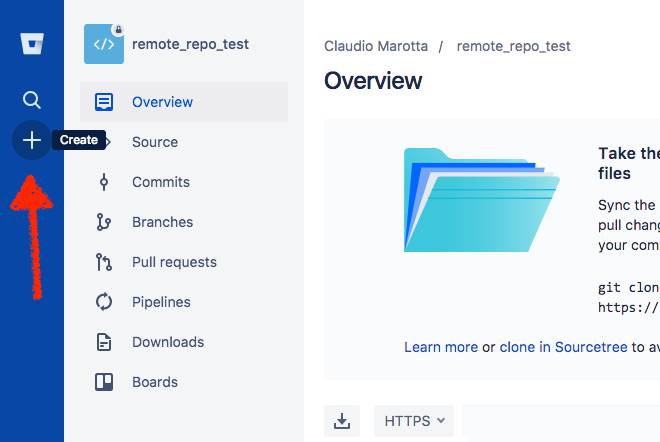Open the Source menu item

point(155,142)
